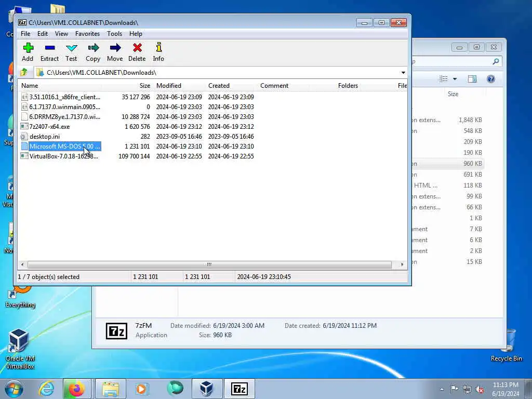
Task: Show hidden system tray icons
Action: pyautogui.click(x=442, y=390)
